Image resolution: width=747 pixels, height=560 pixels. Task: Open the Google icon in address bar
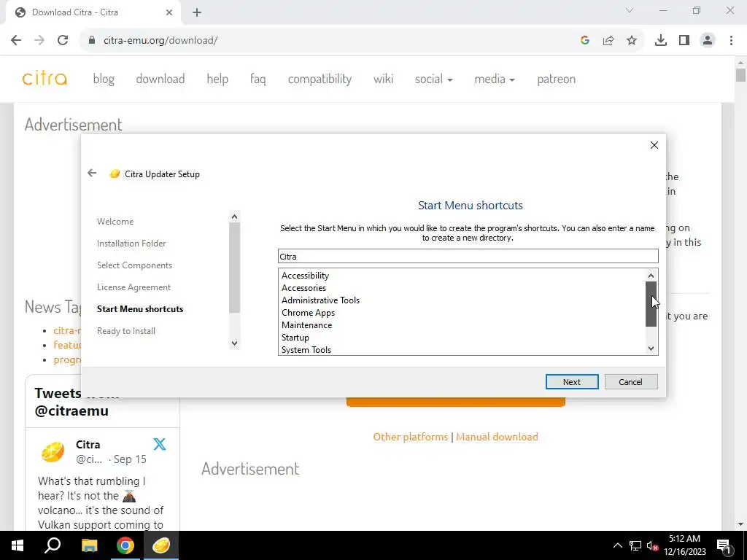[585, 41]
